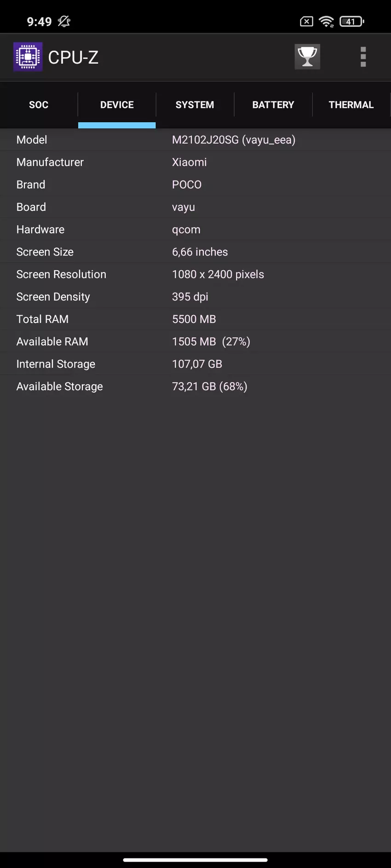Tap the bottom home gesture bar
The image size is (391, 868).
tap(195, 860)
